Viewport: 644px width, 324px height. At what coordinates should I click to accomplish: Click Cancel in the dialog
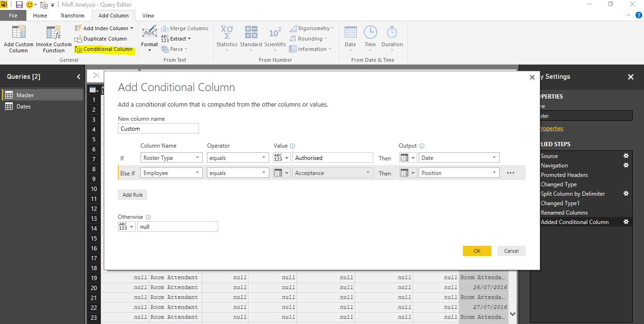(512, 251)
